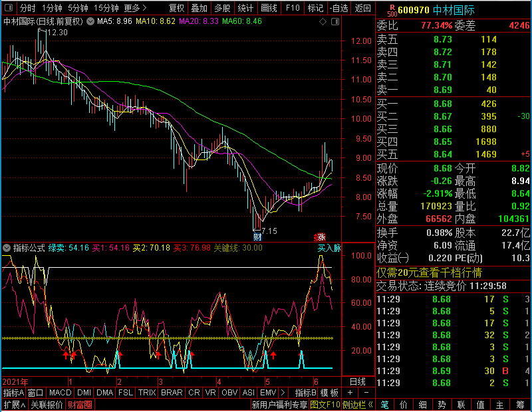The height and width of the screenshot is (412, 532).
Task: Select the VR indicator
Action: pos(210,393)
